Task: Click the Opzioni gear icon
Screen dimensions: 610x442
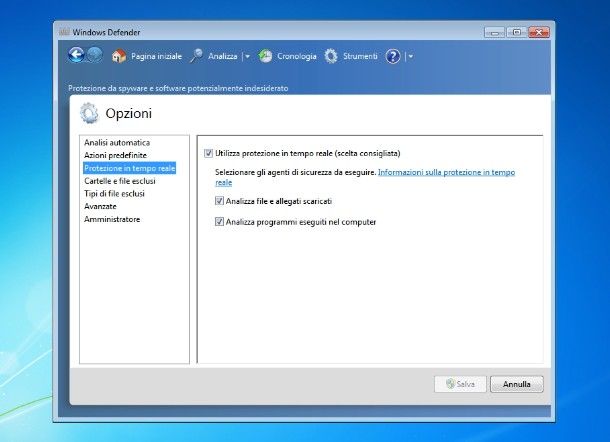Action: click(89, 113)
